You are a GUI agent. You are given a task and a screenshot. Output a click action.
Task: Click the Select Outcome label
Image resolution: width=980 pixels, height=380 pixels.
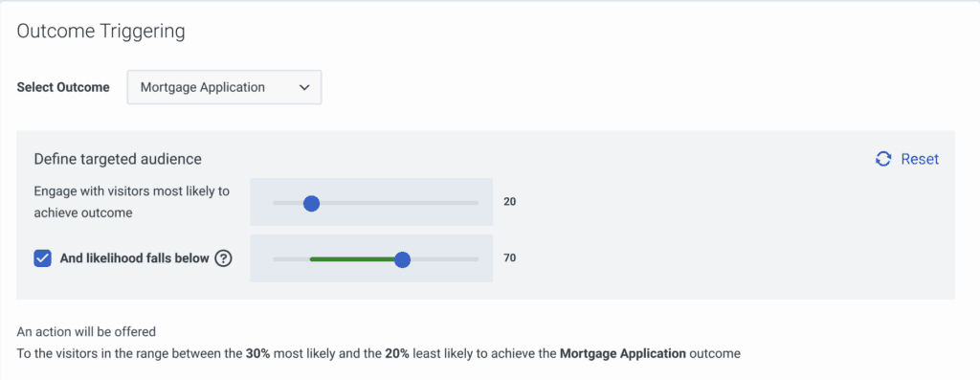63,87
